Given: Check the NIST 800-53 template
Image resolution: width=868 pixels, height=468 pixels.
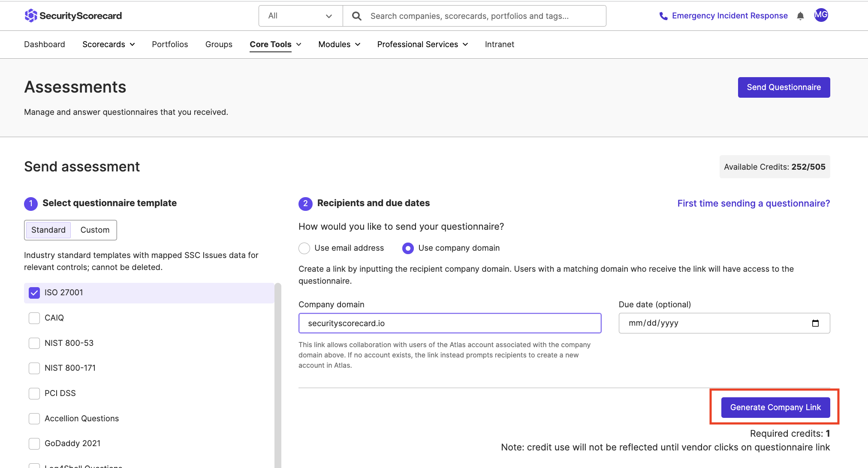Looking at the screenshot, I should click(x=34, y=343).
